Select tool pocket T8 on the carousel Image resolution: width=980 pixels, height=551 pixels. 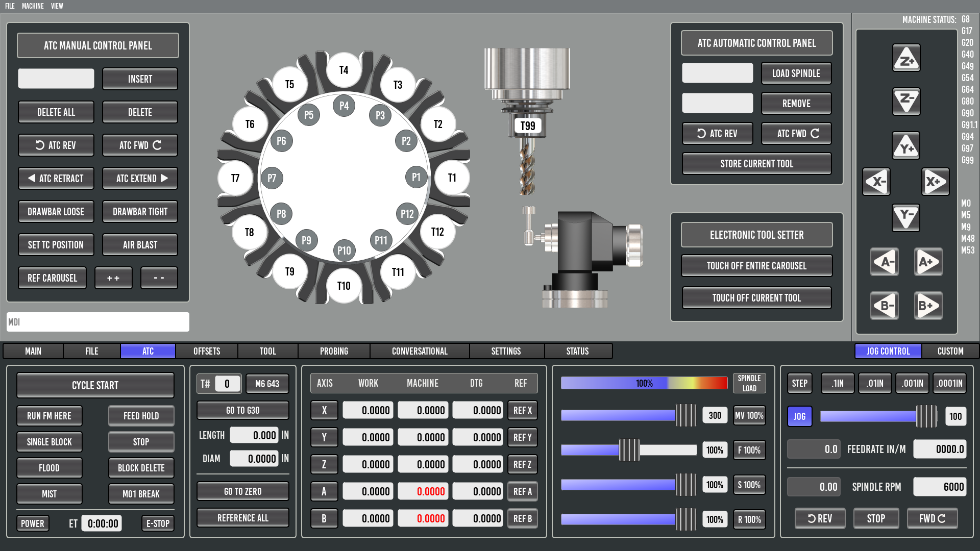tap(249, 232)
